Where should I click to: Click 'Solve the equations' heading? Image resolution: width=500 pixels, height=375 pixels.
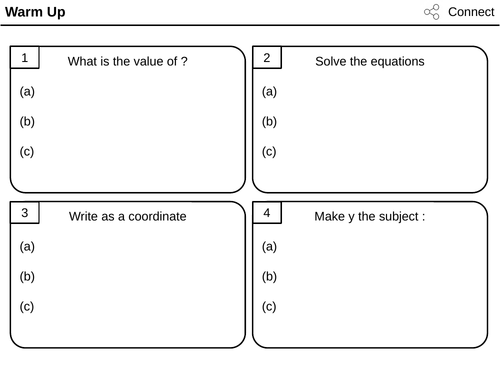[x=370, y=61]
